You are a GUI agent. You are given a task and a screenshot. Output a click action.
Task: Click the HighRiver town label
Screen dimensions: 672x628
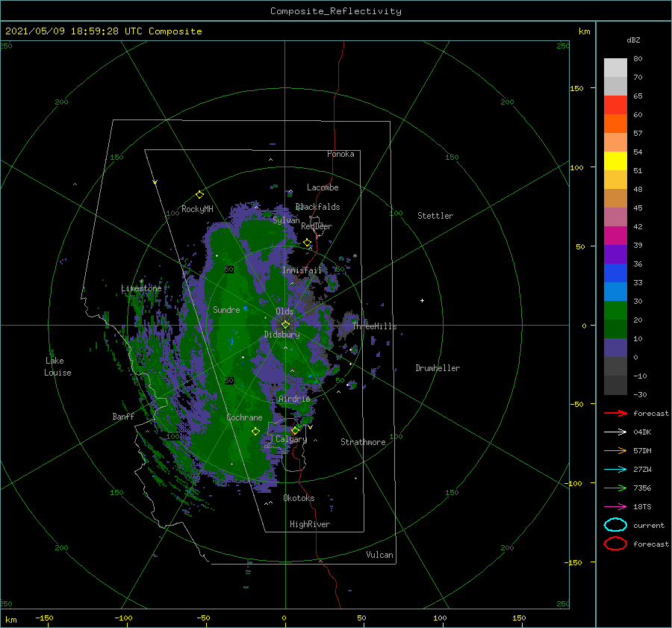310,524
